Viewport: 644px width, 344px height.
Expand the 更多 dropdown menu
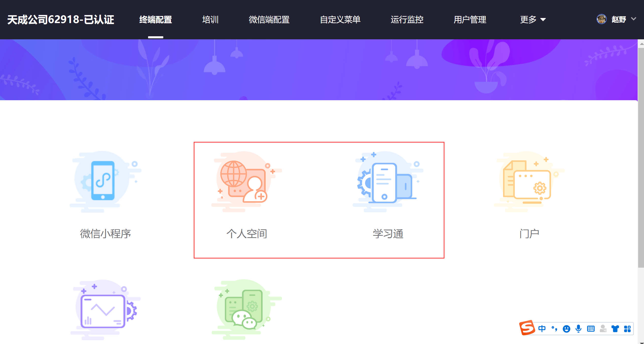pos(533,20)
